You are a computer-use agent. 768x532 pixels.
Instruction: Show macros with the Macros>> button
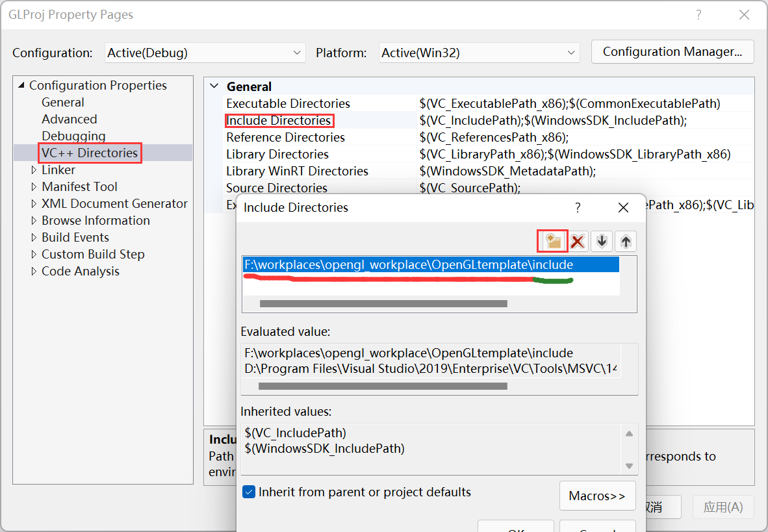[x=597, y=495]
